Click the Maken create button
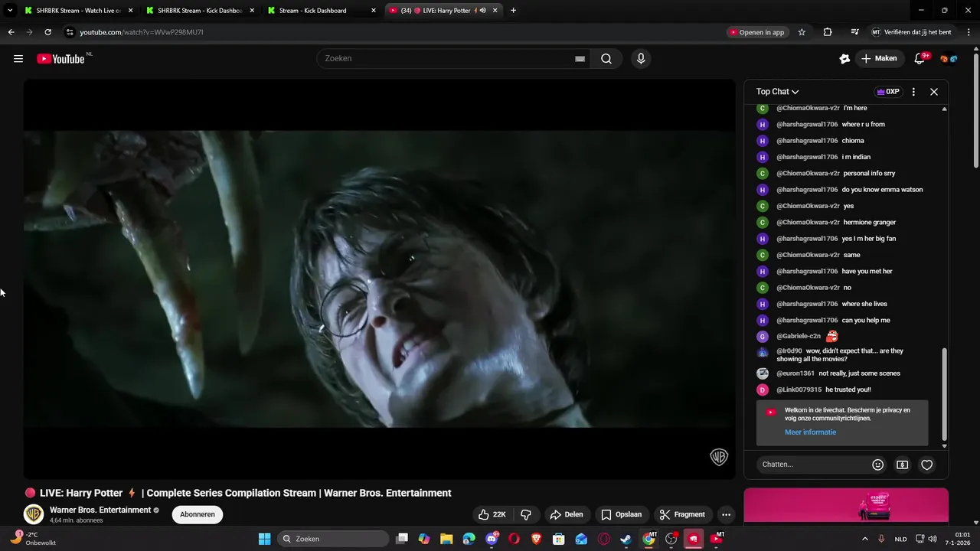This screenshot has width=980, height=551. click(x=879, y=59)
